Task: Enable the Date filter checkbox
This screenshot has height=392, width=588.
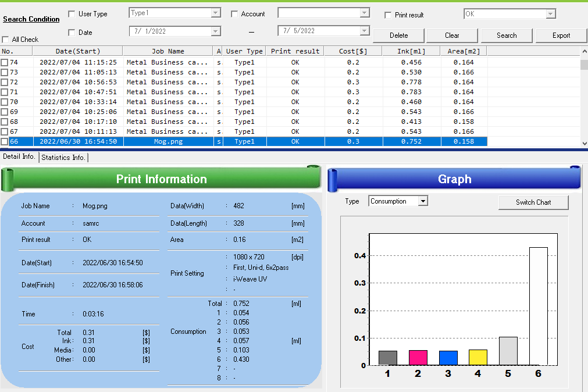Action: coord(72,33)
